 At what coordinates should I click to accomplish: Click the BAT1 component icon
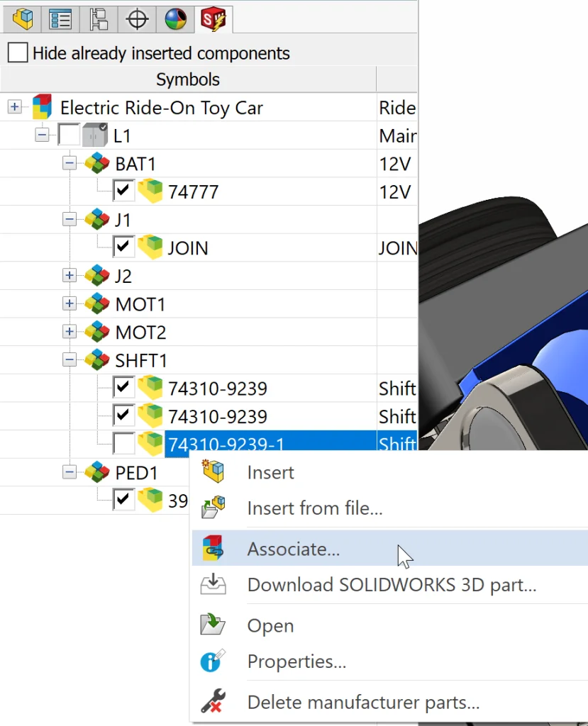click(x=97, y=163)
